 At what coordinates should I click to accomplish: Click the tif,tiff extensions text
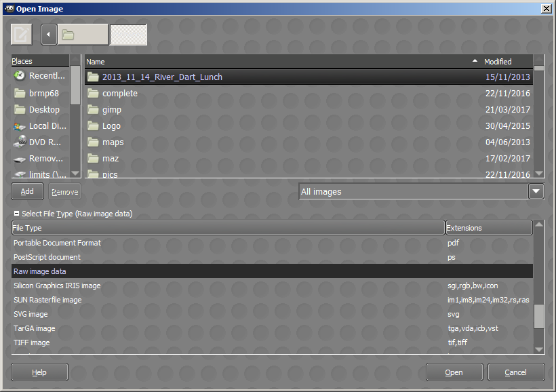pyautogui.click(x=458, y=342)
